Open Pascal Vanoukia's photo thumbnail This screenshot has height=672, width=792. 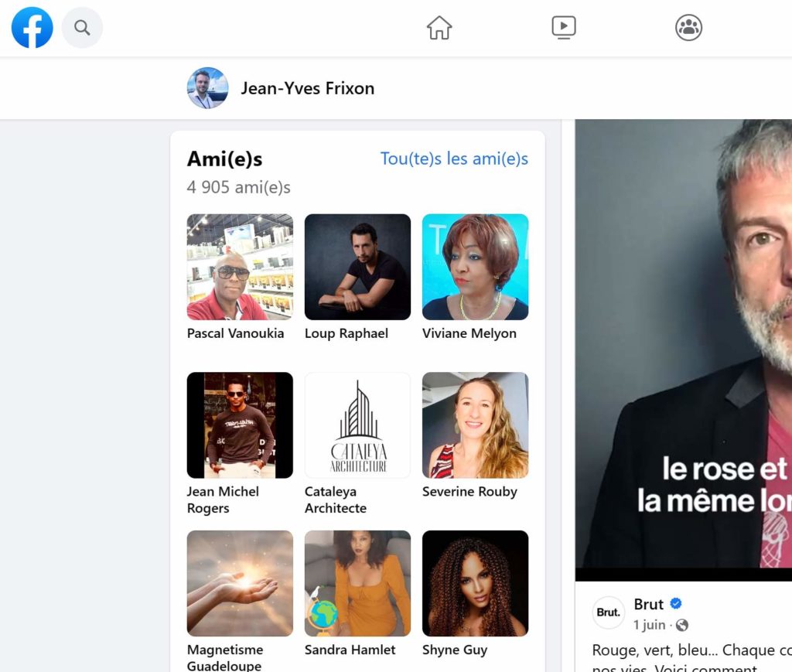coord(240,267)
